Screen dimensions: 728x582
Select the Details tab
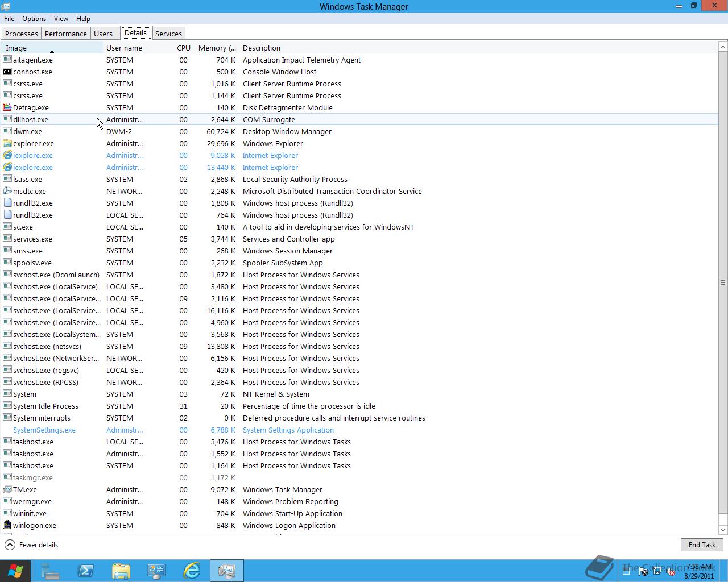tap(135, 33)
